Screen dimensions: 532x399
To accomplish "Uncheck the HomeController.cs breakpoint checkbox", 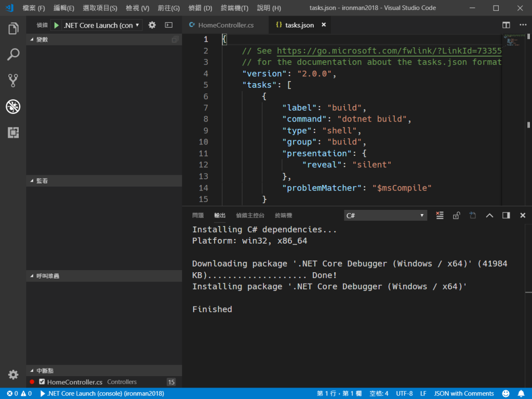I will tap(42, 382).
